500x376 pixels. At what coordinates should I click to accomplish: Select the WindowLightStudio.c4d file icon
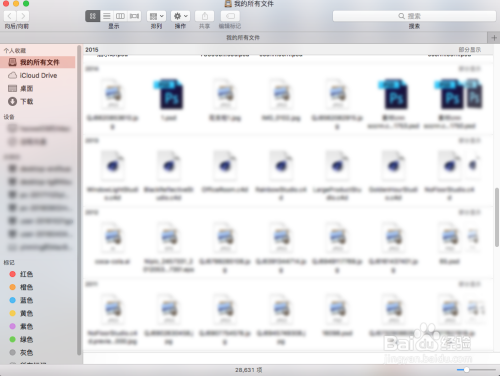pos(113,165)
